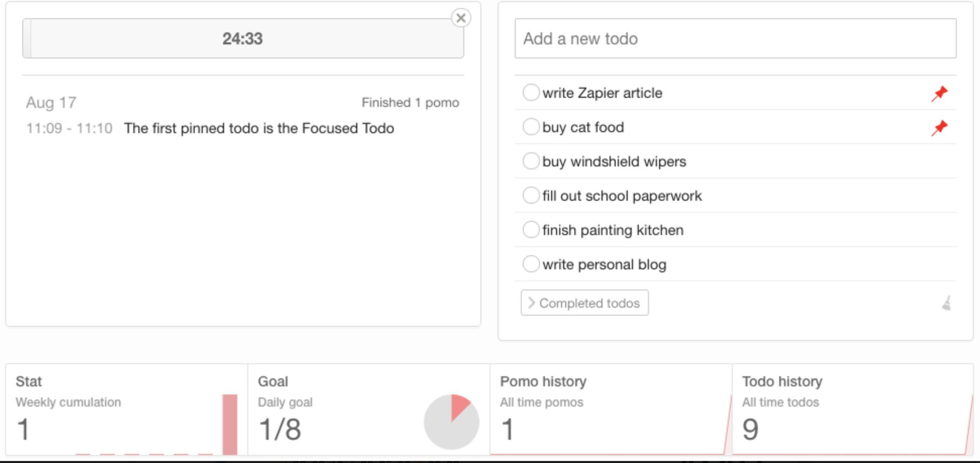980x463 pixels.
Task: Open the finished pomo entry from 11:09
Action: [259, 129]
